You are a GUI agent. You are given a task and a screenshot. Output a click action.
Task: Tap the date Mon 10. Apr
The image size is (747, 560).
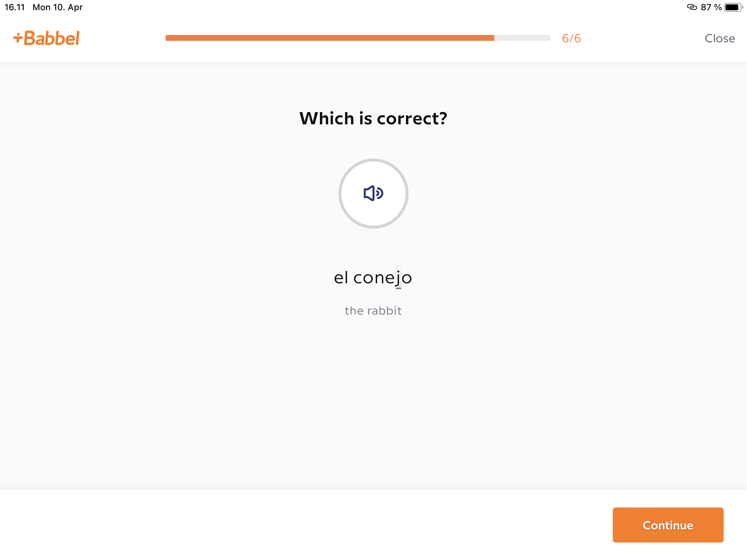58,7
